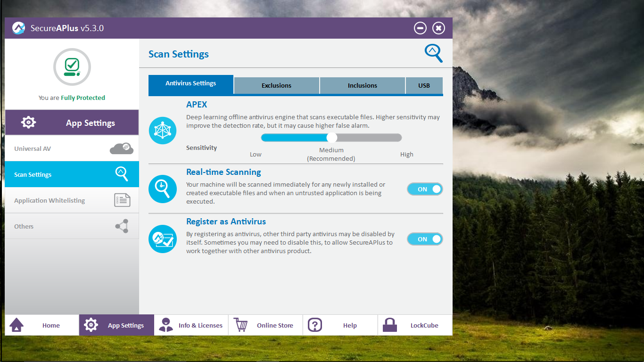Switch to the Exclusions tab

[277, 85]
